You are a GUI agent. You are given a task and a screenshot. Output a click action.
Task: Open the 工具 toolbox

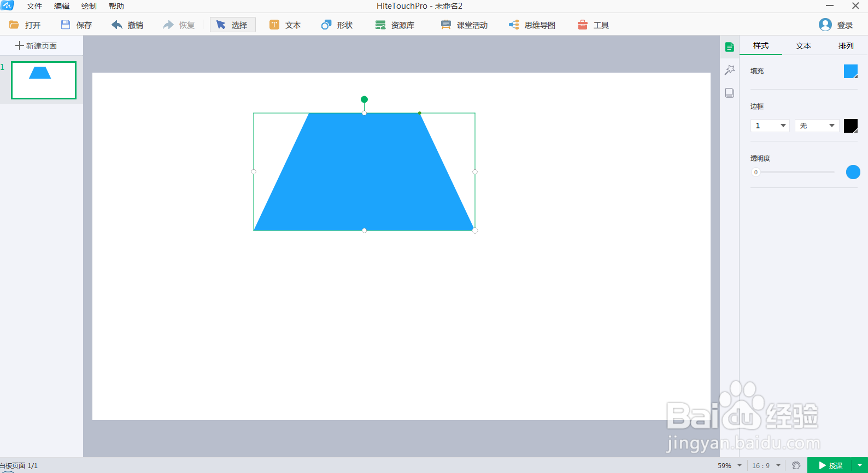pyautogui.click(x=593, y=25)
